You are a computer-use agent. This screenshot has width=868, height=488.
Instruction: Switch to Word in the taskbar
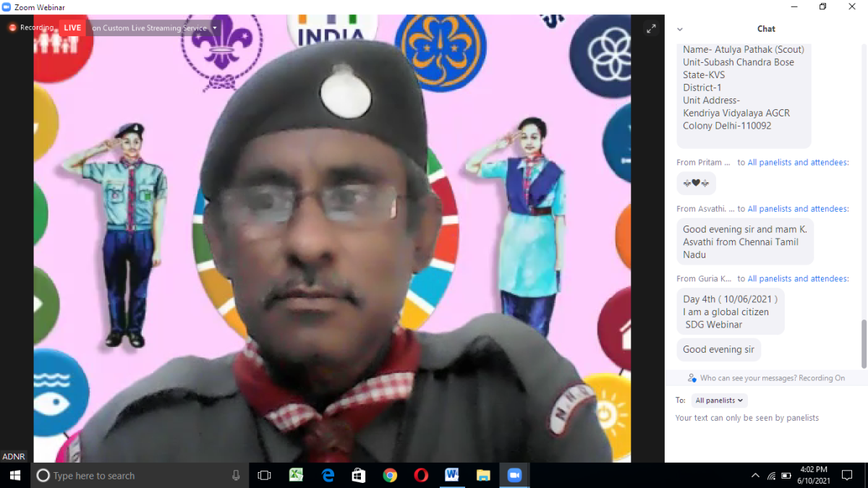452,475
